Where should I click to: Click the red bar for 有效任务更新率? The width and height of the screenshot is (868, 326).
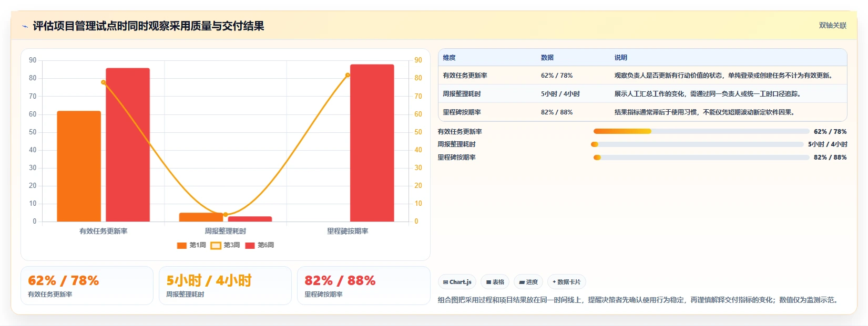[x=128, y=145]
